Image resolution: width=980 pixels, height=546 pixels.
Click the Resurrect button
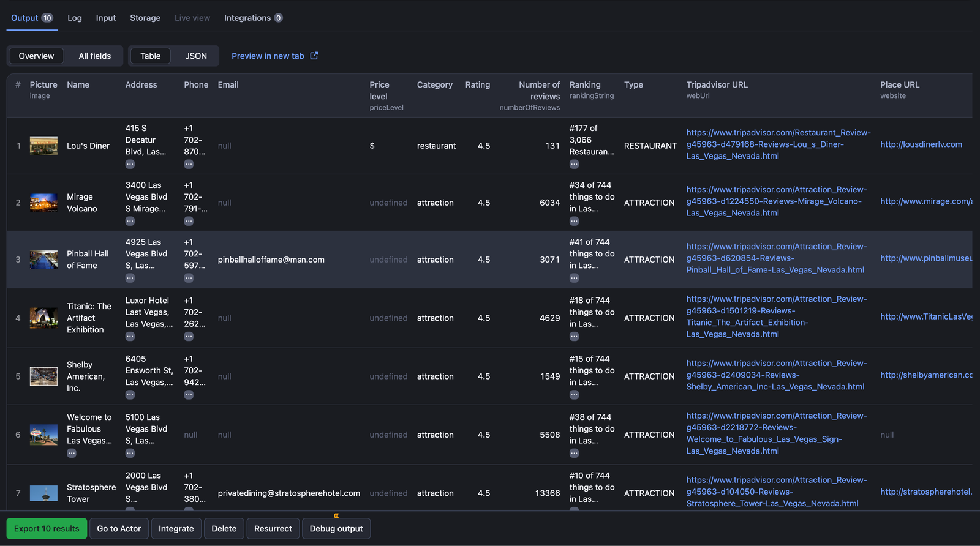pyautogui.click(x=273, y=529)
